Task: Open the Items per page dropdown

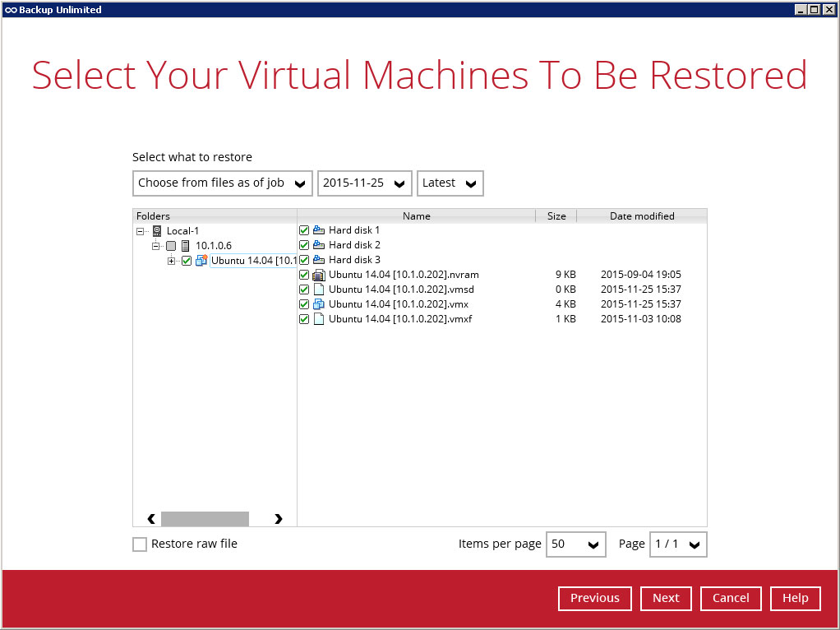Action: (x=575, y=544)
